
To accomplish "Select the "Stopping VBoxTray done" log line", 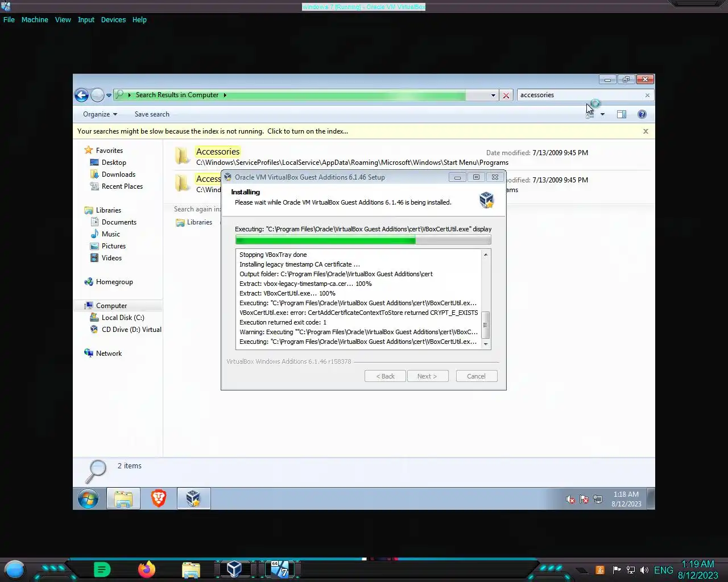I will tap(273, 255).
